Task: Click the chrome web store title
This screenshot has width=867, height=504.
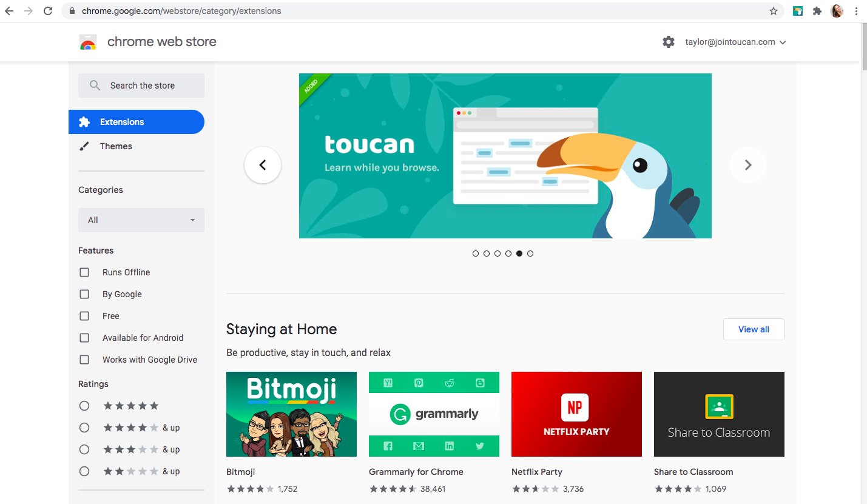Action: tap(161, 42)
